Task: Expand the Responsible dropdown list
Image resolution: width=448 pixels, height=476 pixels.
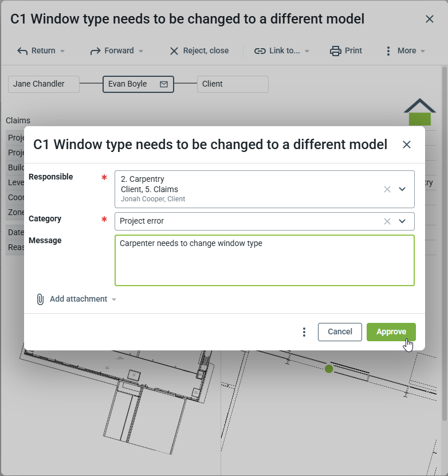Action: point(402,189)
